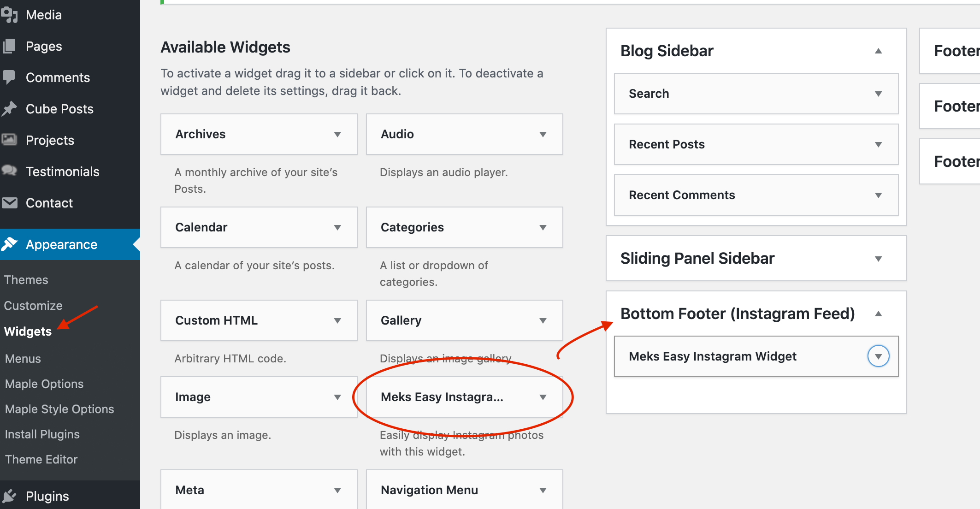The height and width of the screenshot is (509, 980).
Task: Expand the Meks Easy Instagram Widget settings
Action: (x=878, y=356)
